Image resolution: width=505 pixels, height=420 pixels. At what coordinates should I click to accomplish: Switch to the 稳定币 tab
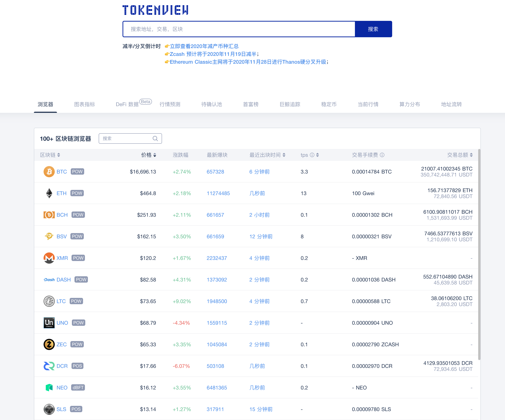329,104
